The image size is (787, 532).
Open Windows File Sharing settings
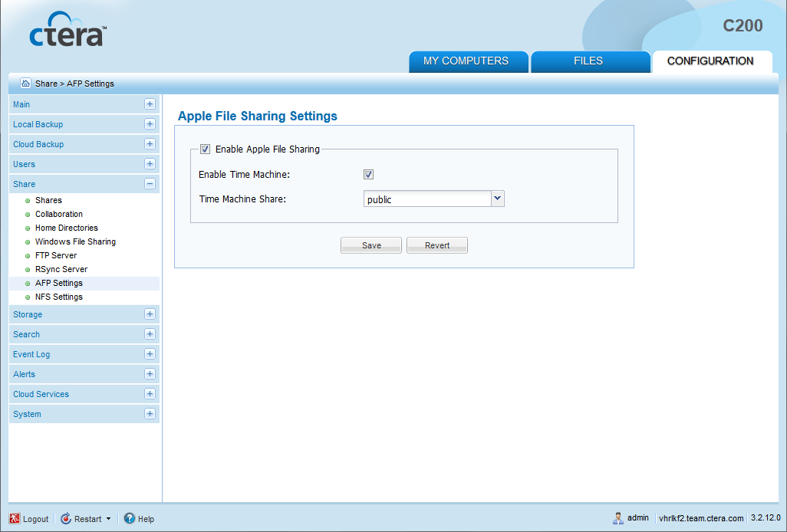pyautogui.click(x=75, y=241)
